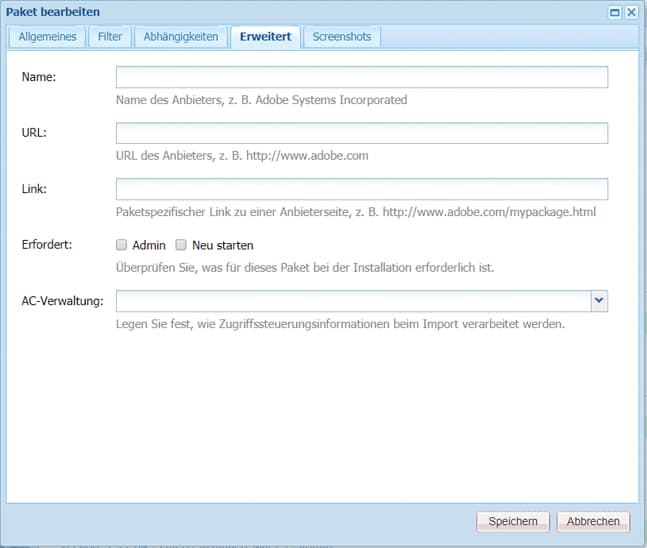Cancel via the Abbrechen button
Viewport: 647px width, 548px height.
(x=593, y=522)
